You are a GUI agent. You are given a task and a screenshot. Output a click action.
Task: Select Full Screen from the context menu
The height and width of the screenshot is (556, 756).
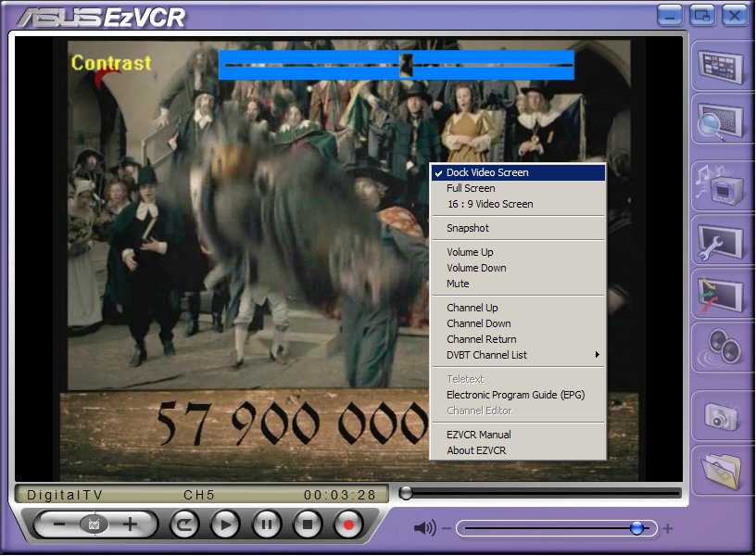click(471, 188)
